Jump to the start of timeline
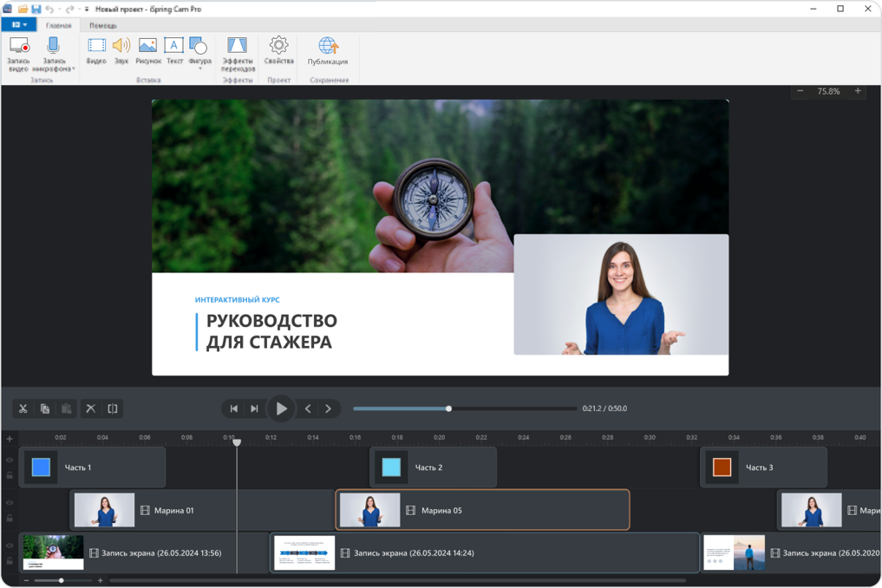 (x=233, y=408)
